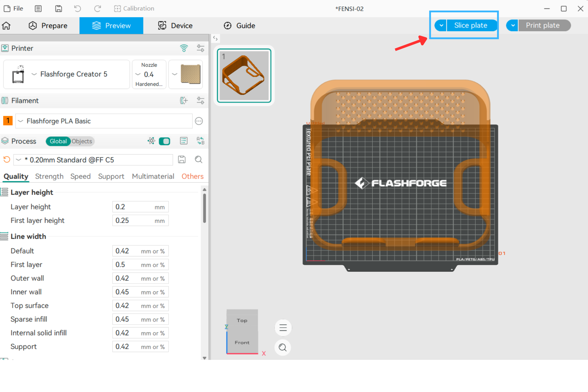Click the list icon in the Process header
This screenshot has width=588, height=392.
point(184,141)
